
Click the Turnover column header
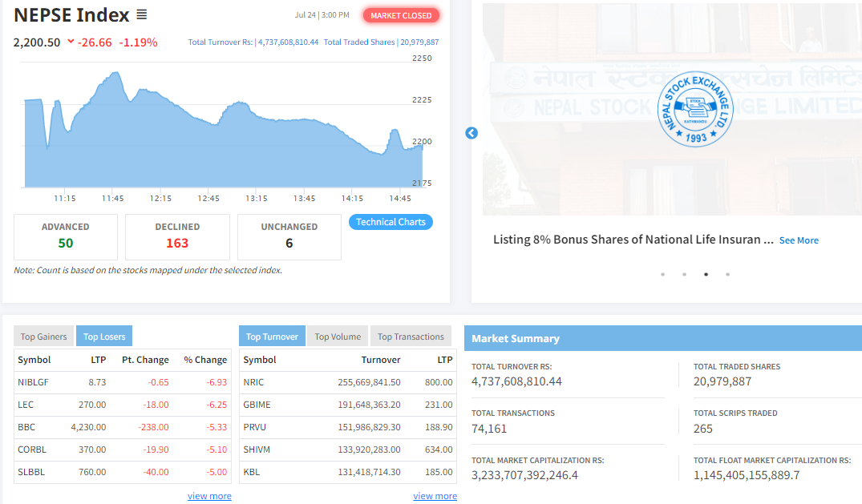pos(381,360)
